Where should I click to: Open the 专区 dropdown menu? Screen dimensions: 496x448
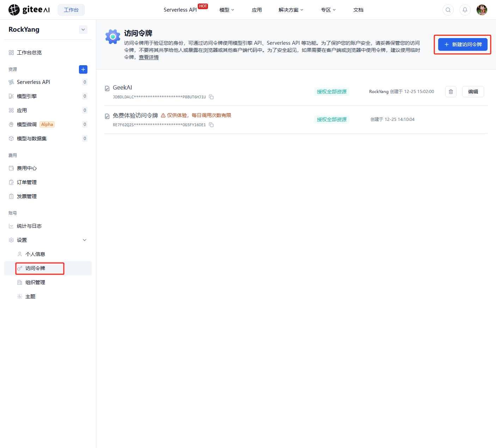(328, 10)
